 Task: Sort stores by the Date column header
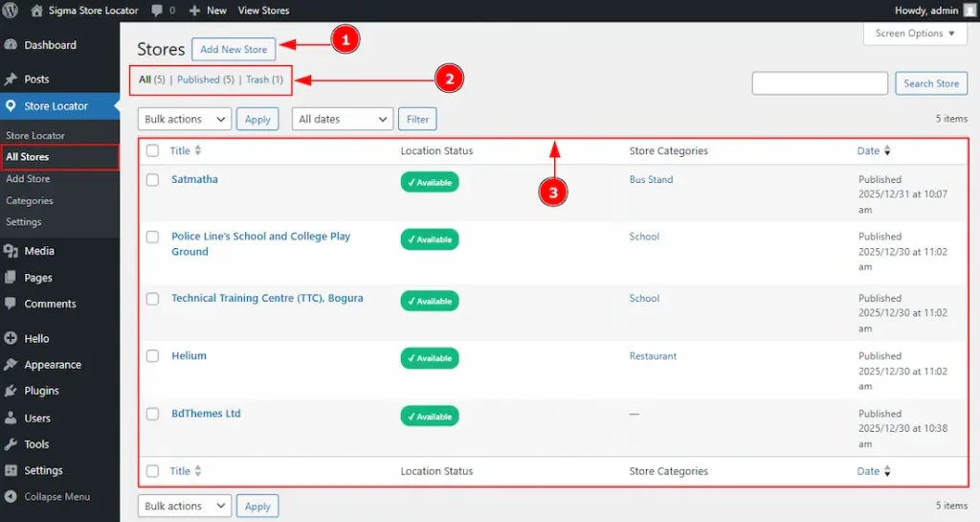coord(868,151)
